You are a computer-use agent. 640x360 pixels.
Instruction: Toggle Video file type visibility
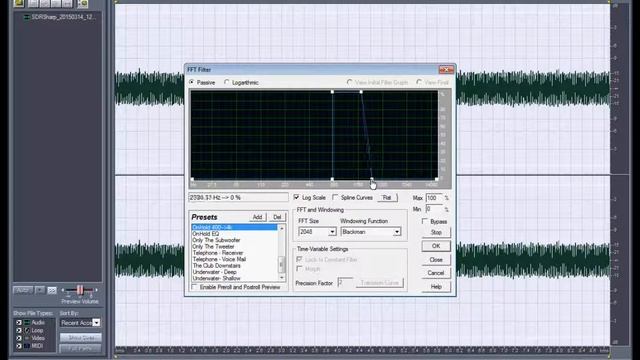point(19,338)
